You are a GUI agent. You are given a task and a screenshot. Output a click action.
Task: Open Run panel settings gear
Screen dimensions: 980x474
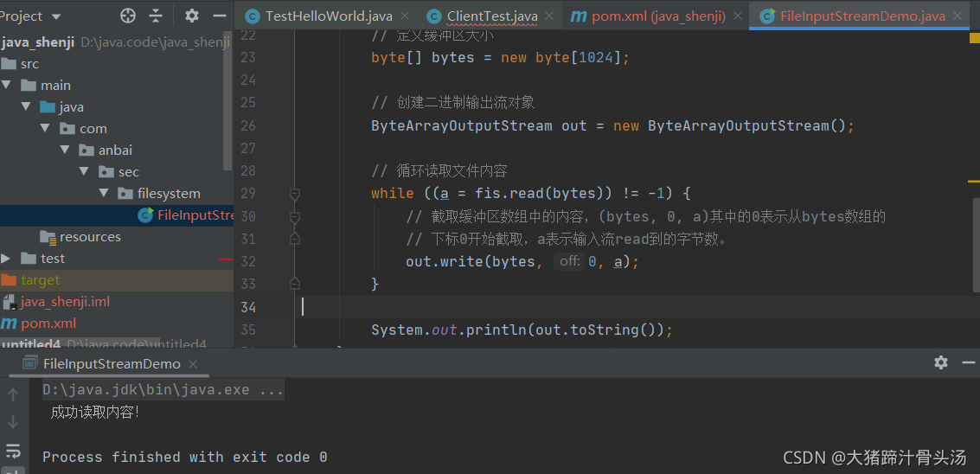(x=940, y=362)
